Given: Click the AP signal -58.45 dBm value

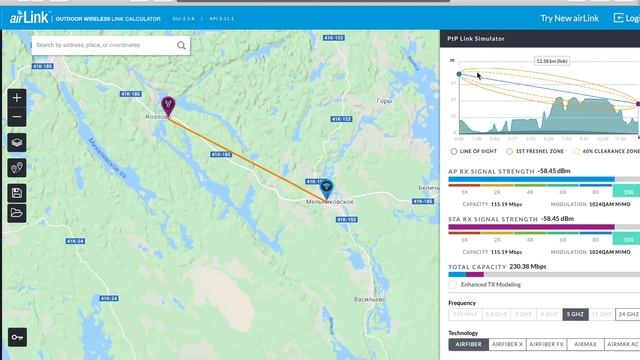Looking at the screenshot, I should click(x=554, y=171).
